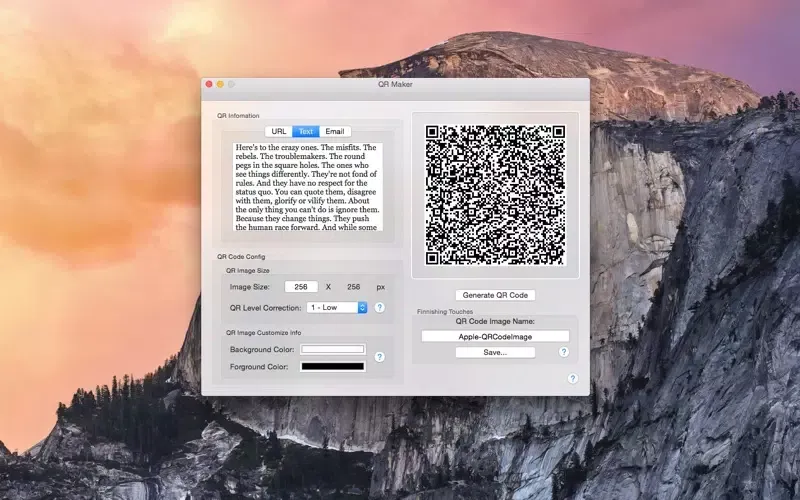Screen dimensions: 800x500
Task: Show help for QR Level Correction
Action: [380, 308]
